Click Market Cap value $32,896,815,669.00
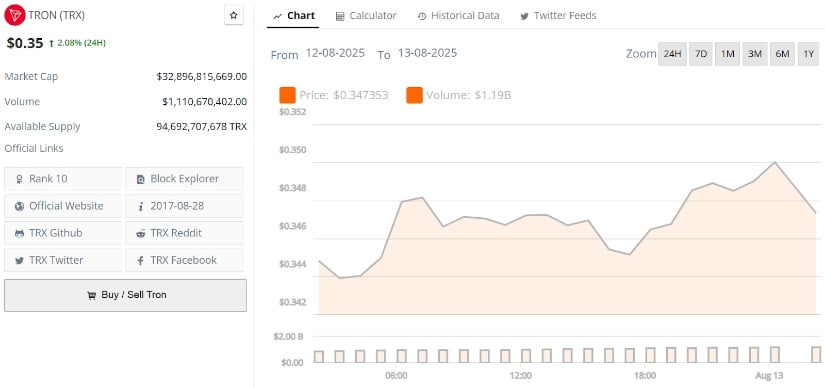The image size is (825, 388). [202, 76]
